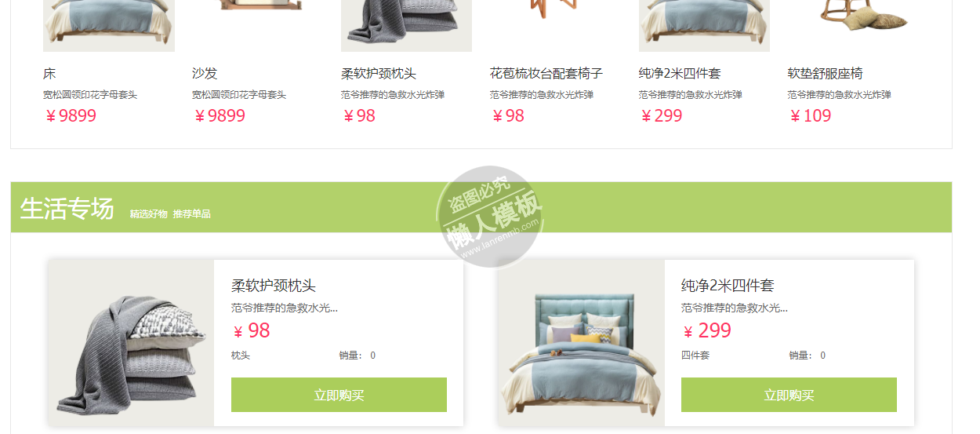Click the 推荐单品 subtitle text
Viewport: 980px width, 434px height.
click(192, 213)
